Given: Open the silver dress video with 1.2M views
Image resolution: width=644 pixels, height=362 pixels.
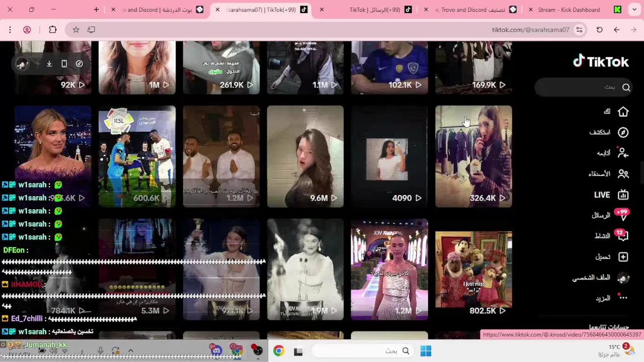Looking at the screenshot, I should point(389,269).
